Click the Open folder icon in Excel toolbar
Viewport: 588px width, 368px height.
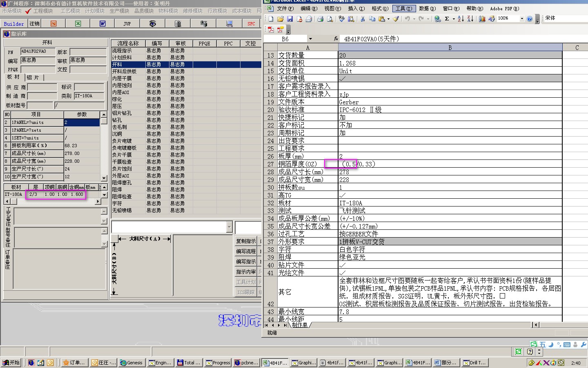click(x=281, y=19)
